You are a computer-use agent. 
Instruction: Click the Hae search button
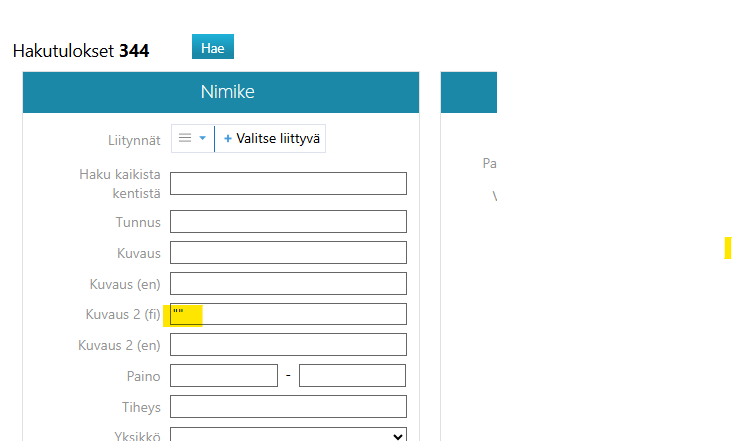coord(213,47)
